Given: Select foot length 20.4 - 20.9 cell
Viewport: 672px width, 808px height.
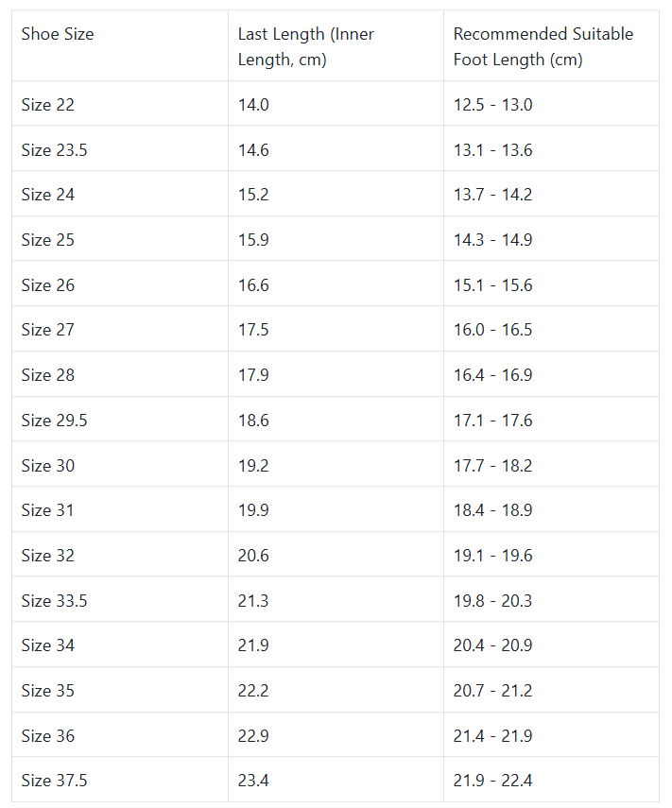Looking at the screenshot, I should (492, 645).
